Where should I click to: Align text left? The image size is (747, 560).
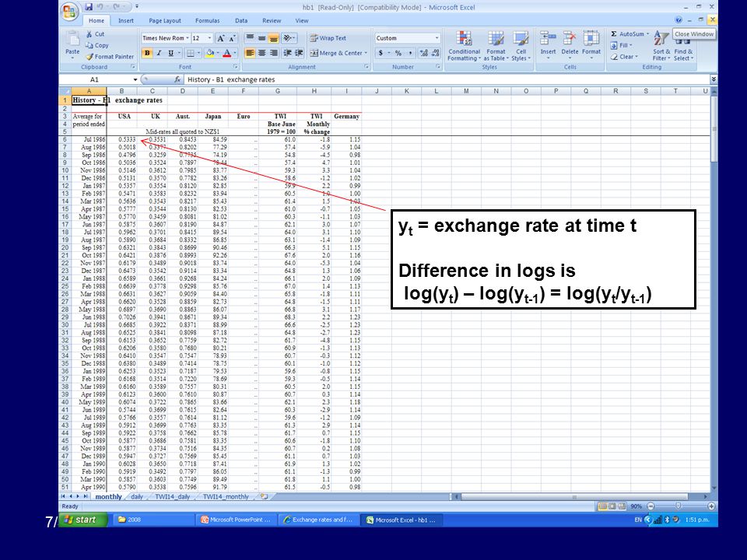(x=250, y=54)
